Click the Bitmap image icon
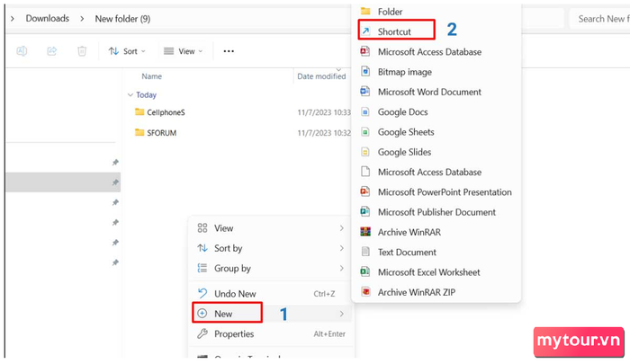 [x=365, y=71]
